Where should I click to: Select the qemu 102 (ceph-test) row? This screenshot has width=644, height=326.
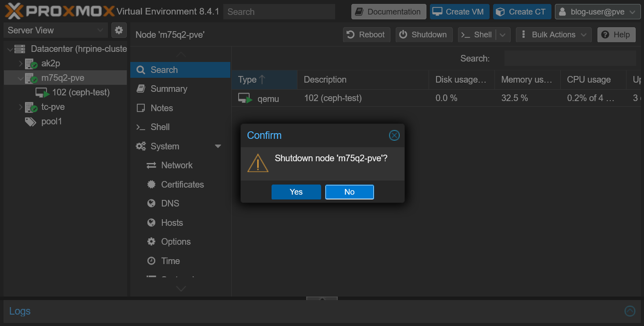click(436, 98)
